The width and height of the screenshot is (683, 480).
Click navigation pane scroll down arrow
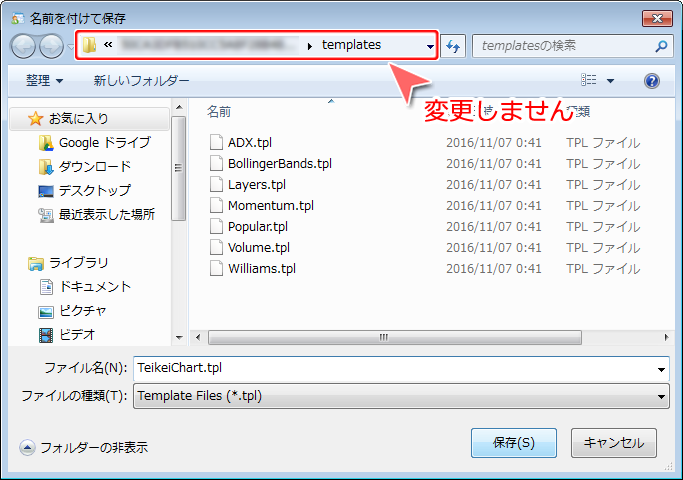pos(179,338)
